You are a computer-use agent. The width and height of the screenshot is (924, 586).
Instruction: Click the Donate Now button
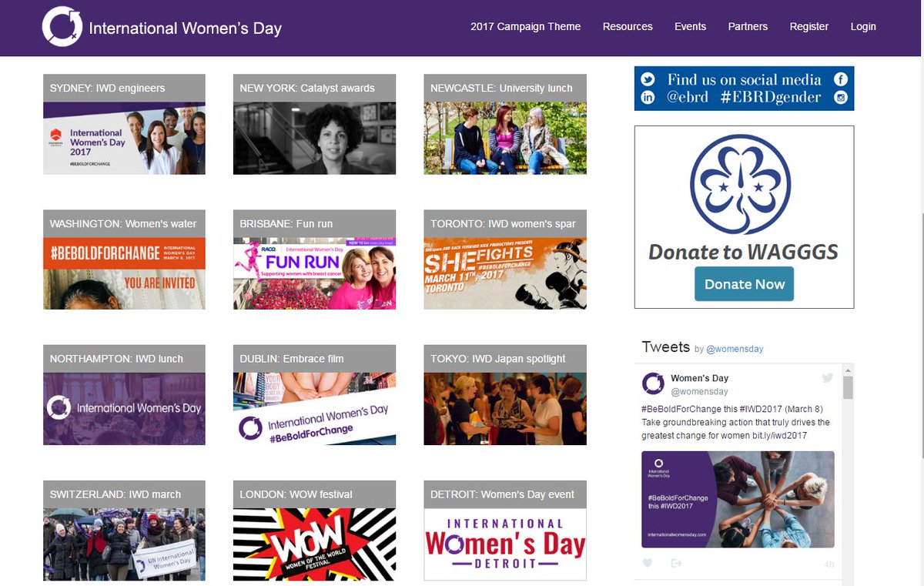pos(744,284)
